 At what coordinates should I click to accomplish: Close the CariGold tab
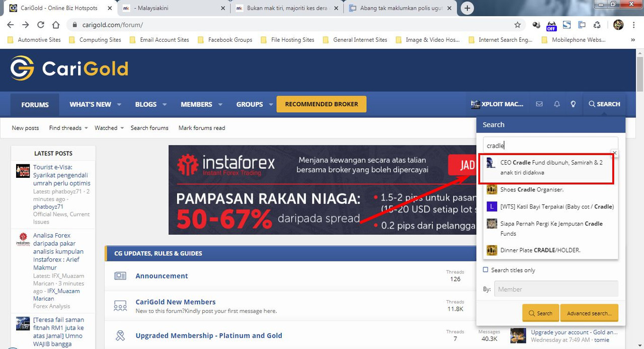(109, 8)
